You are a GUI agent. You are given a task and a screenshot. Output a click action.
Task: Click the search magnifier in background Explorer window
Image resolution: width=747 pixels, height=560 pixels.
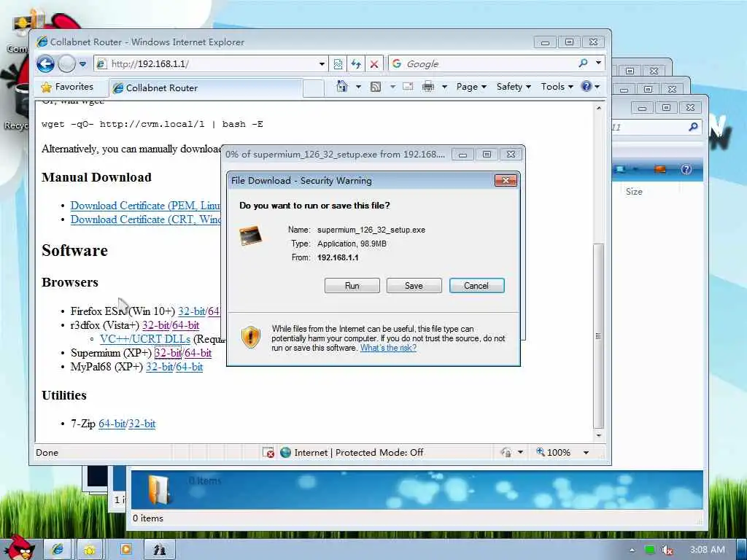(x=693, y=127)
